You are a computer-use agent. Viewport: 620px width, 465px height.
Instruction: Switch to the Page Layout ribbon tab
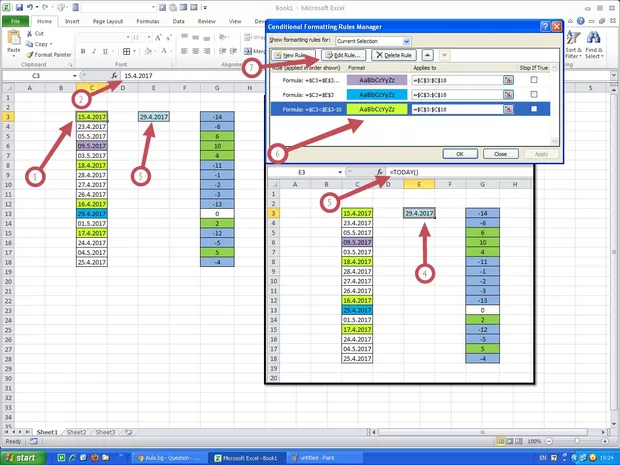(x=108, y=21)
